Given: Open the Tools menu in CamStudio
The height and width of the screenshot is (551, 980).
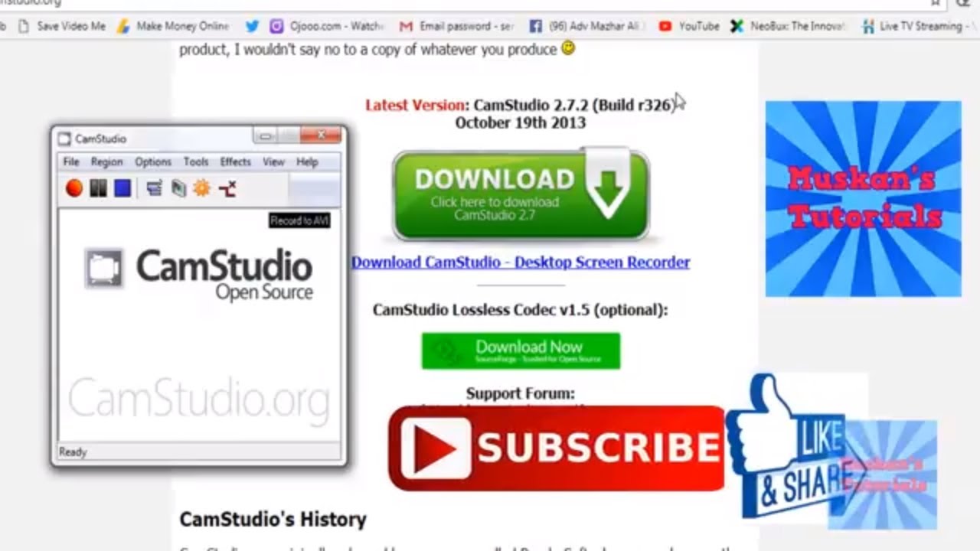Looking at the screenshot, I should coord(196,161).
